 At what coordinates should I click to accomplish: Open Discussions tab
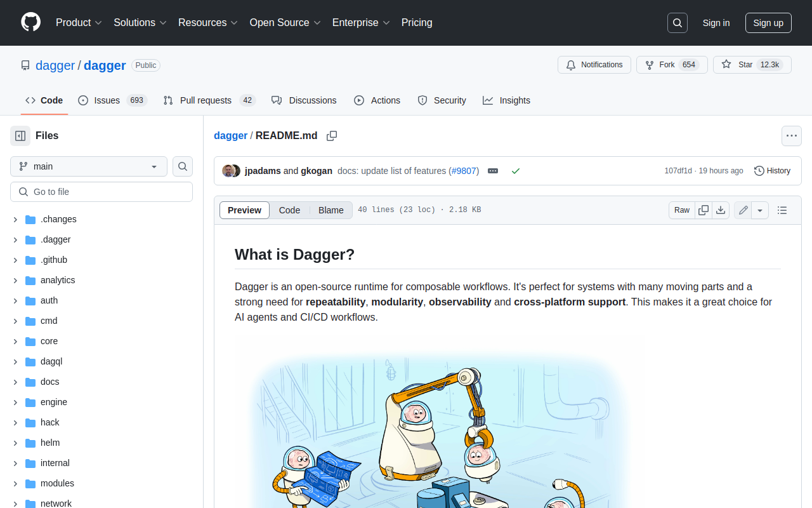pyautogui.click(x=304, y=100)
